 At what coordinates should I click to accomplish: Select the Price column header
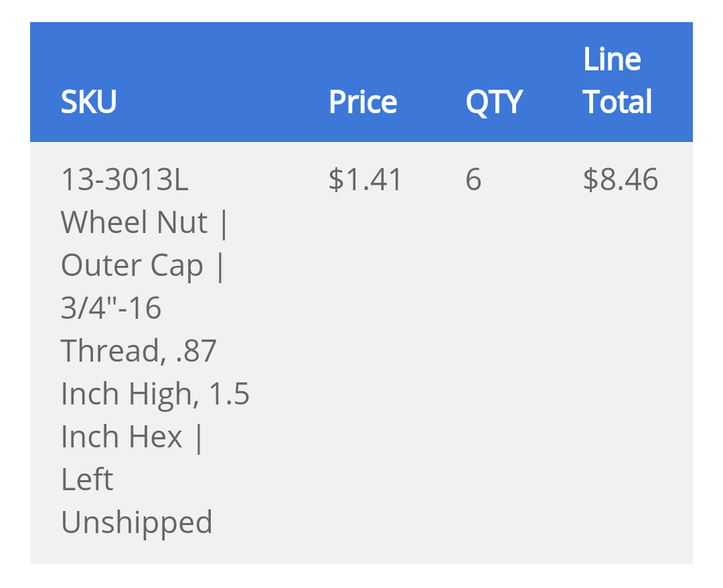[362, 101]
